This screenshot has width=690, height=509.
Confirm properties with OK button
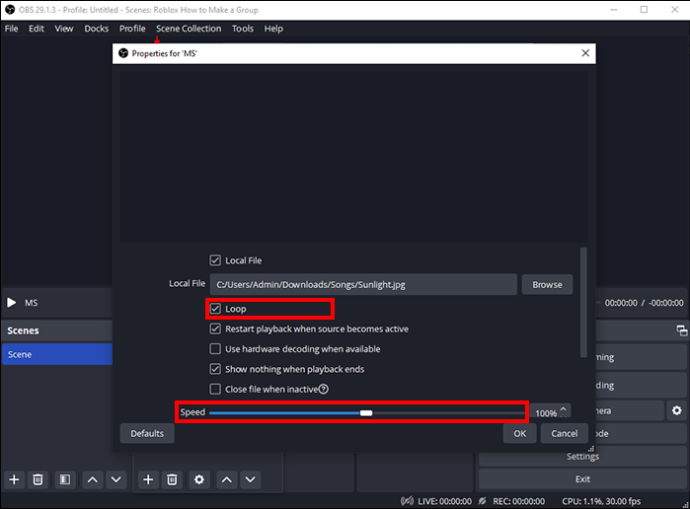(x=520, y=433)
